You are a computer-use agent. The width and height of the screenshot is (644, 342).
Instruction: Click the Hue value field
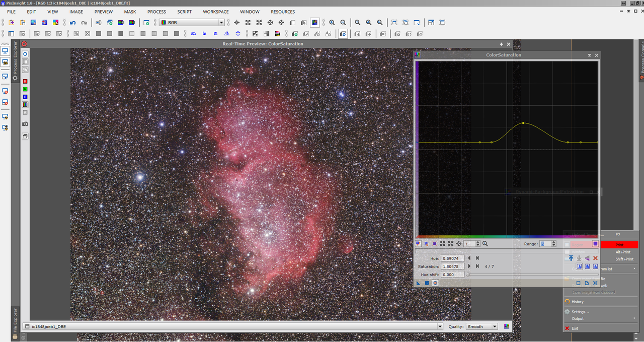coord(452,258)
